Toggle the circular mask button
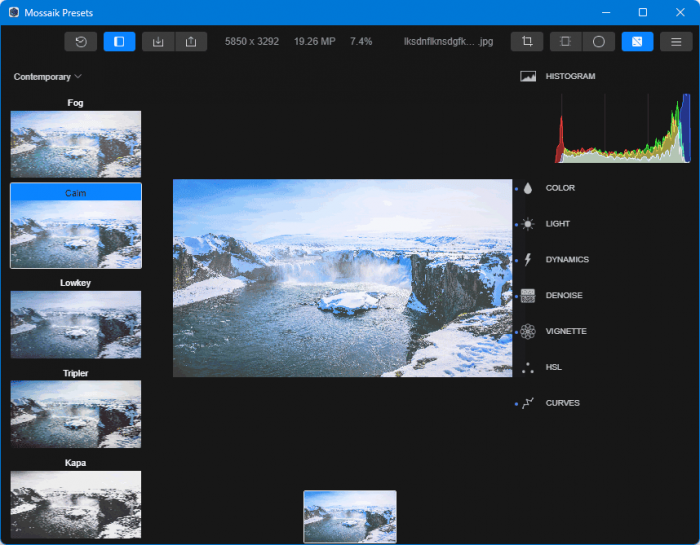This screenshot has width=700, height=545. coord(598,41)
